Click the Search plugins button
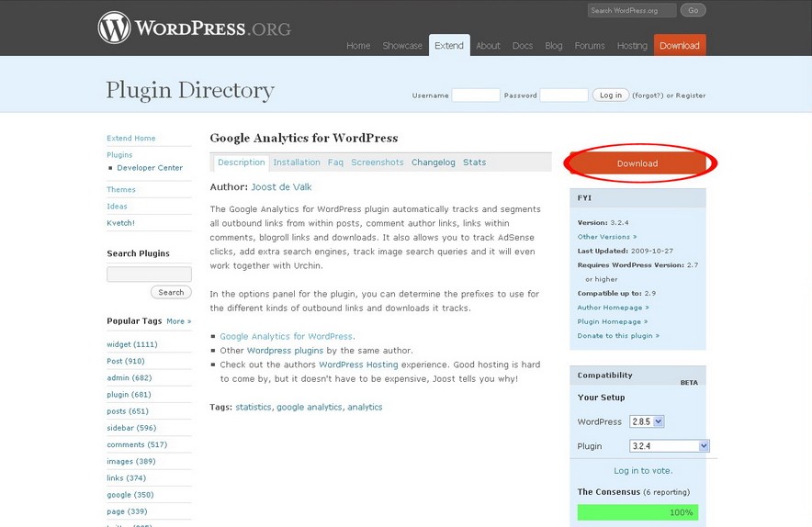This screenshot has width=812, height=527. pos(171,292)
